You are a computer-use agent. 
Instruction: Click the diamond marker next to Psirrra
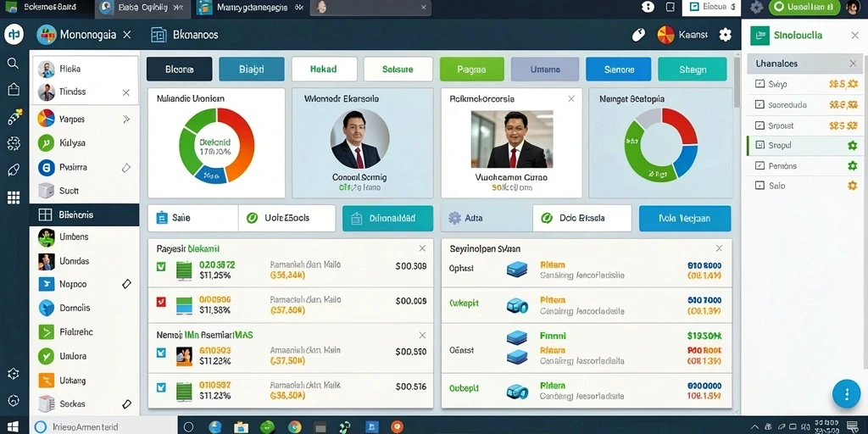point(126,167)
